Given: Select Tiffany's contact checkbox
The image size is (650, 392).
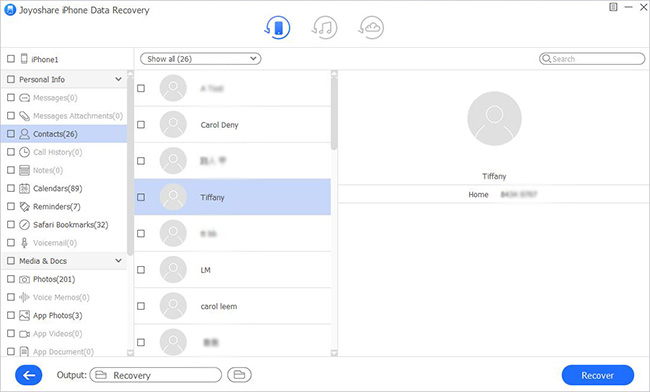Looking at the screenshot, I should 141,197.
